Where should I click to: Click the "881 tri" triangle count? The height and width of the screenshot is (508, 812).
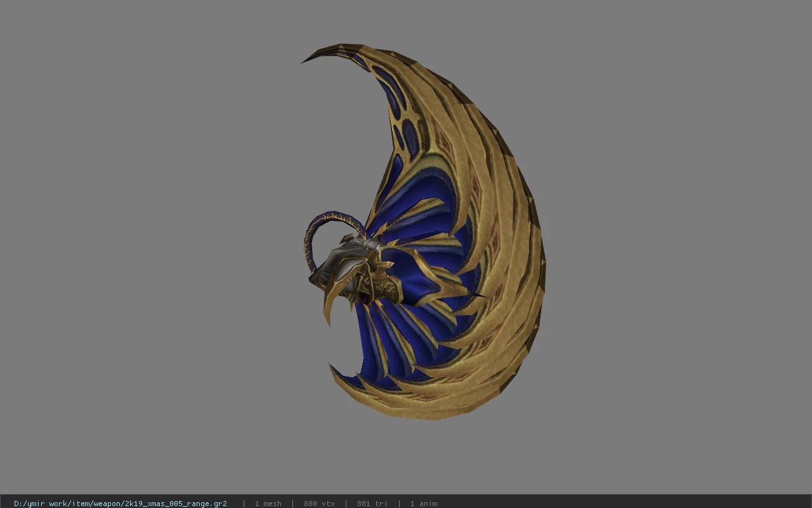[x=372, y=504]
